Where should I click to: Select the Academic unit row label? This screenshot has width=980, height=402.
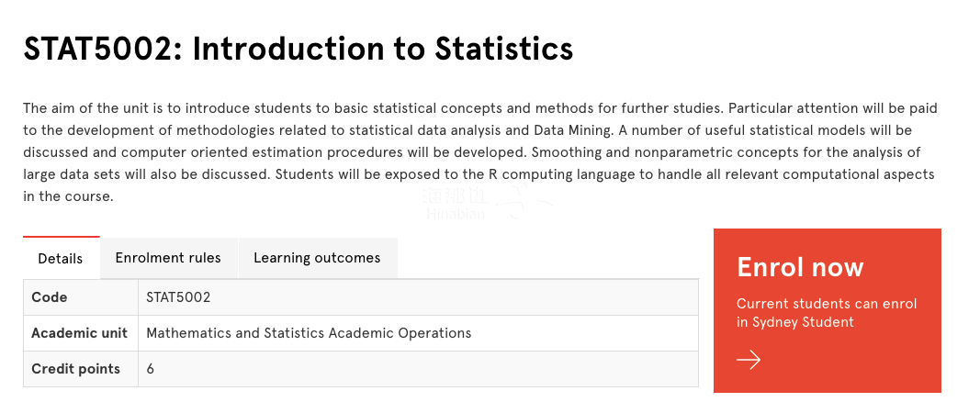pyautogui.click(x=79, y=333)
